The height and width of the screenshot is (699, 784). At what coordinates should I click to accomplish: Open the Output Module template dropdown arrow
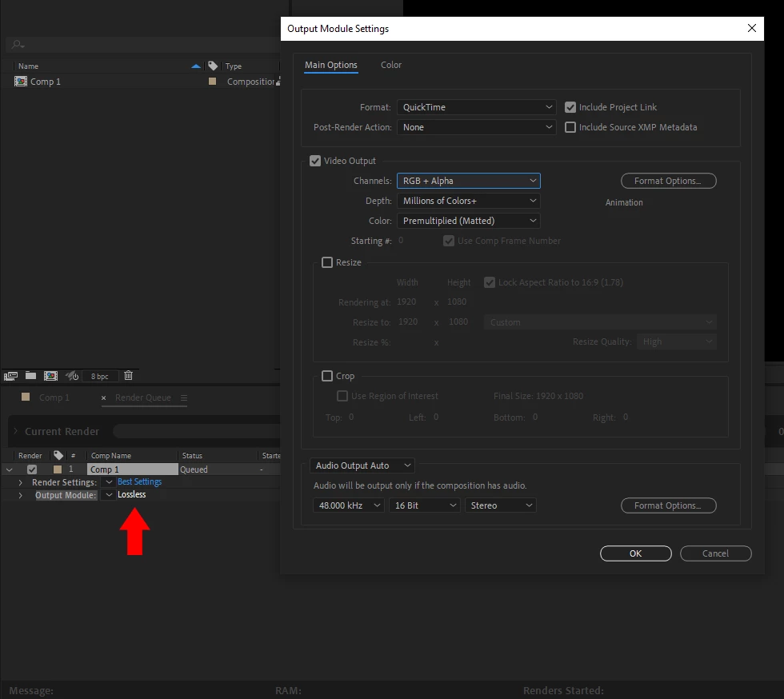[x=109, y=495]
